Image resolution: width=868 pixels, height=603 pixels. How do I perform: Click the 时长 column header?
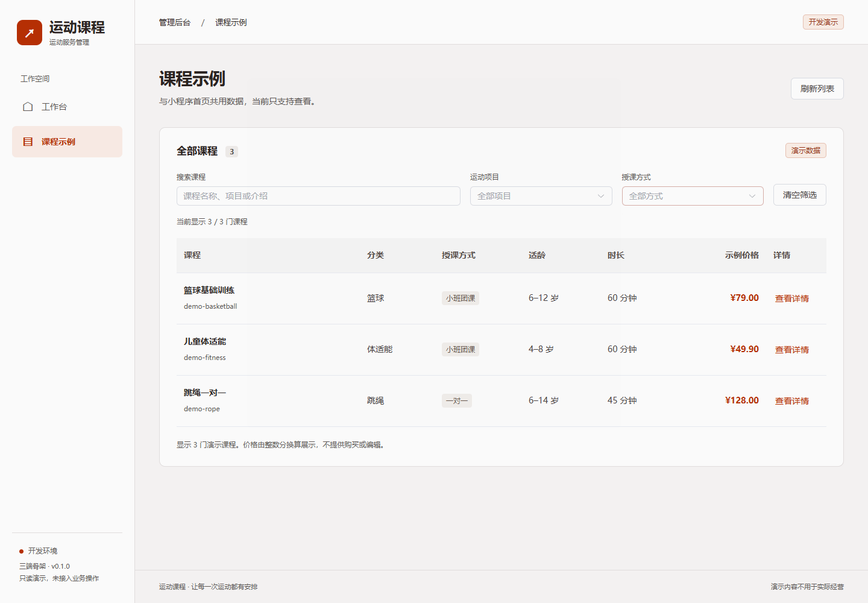(x=616, y=255)
